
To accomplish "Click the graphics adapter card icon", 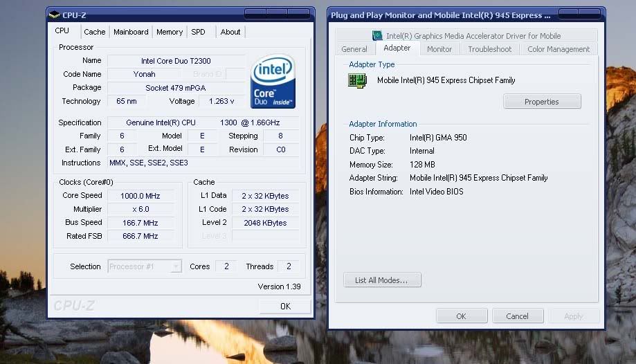I will tap(357, 80).
